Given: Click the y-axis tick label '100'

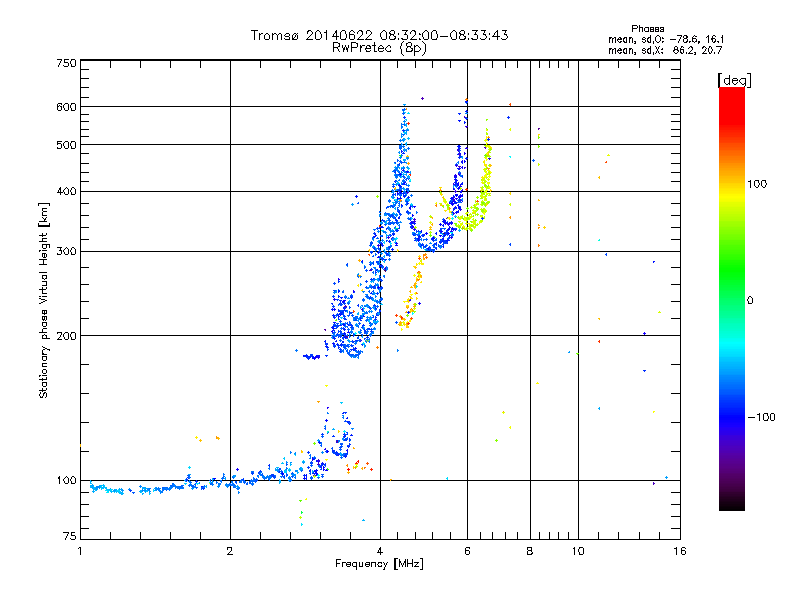Looking at the screenshot, I should click(x=67, y=480).
